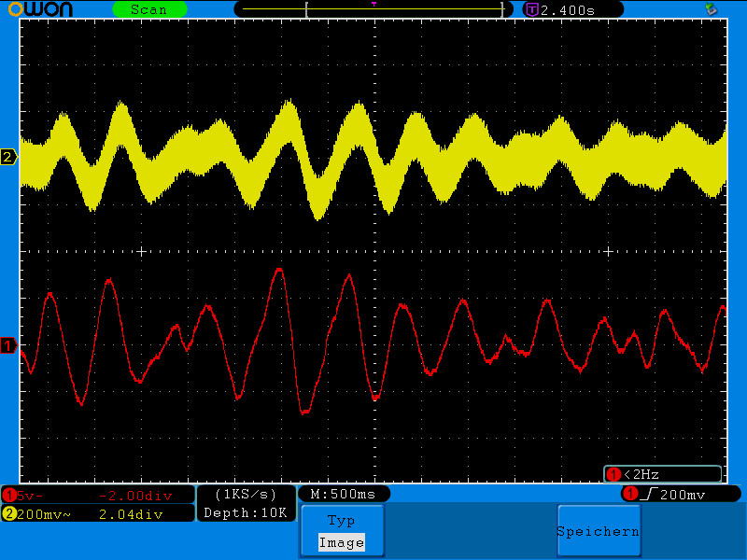This screenshot has height=560, width=747.
Task: Open the sample rate and Depth:10K box
Action: (x=247, y=503)
